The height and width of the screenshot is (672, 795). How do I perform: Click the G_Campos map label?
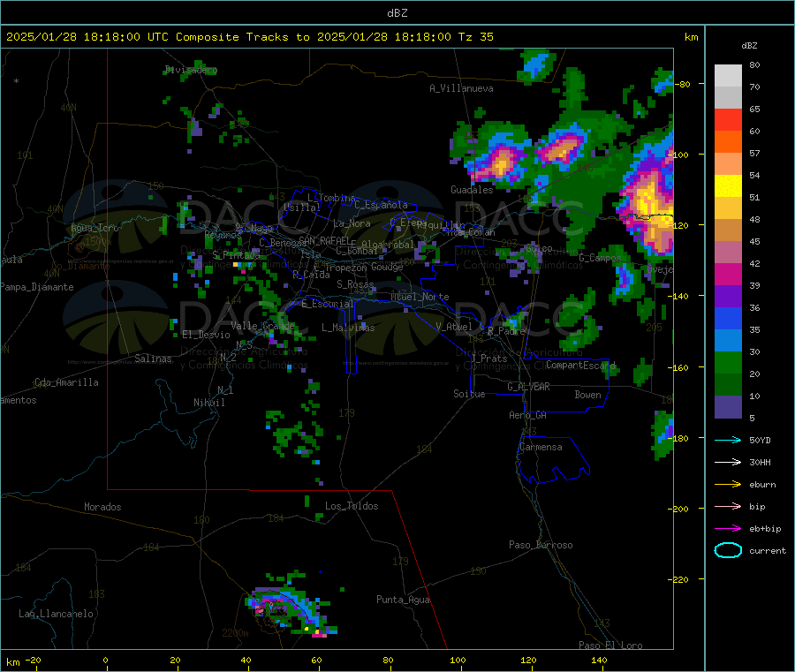[600, 258]
